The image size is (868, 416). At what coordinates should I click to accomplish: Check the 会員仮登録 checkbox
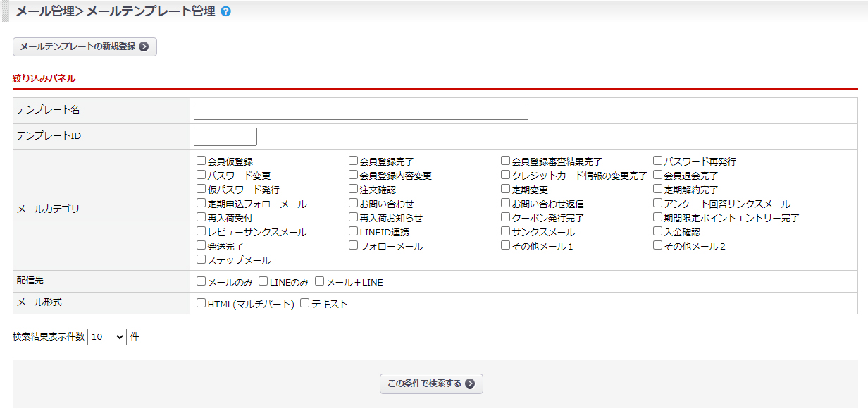tap(201, 161)
